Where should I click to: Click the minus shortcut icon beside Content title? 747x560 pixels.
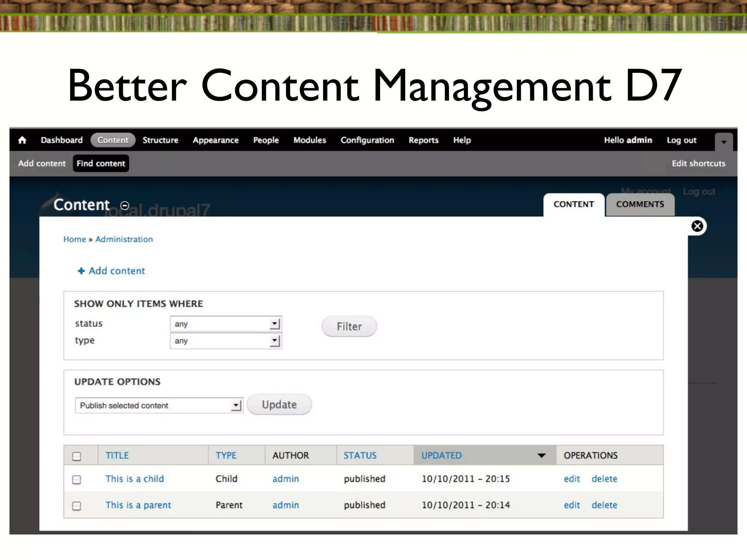click(x=125, y=206)
